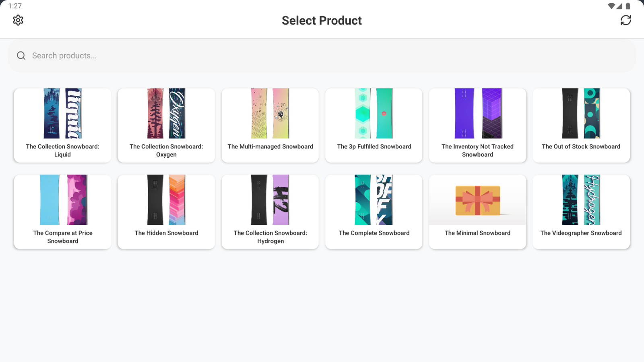Click the battery status icon
Screen dimensions: 644x362
click(628, 6)
